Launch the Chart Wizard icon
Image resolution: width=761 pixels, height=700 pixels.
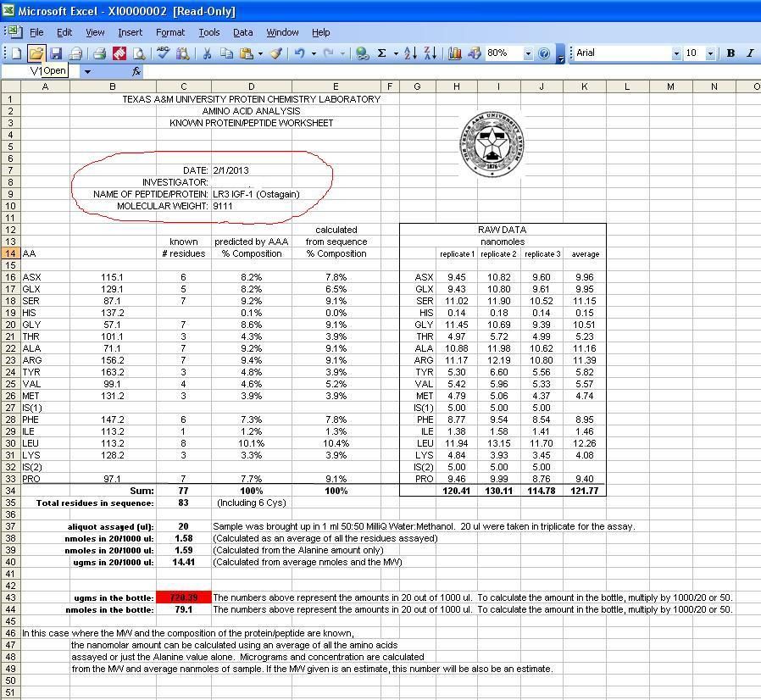tap(455, 53)
